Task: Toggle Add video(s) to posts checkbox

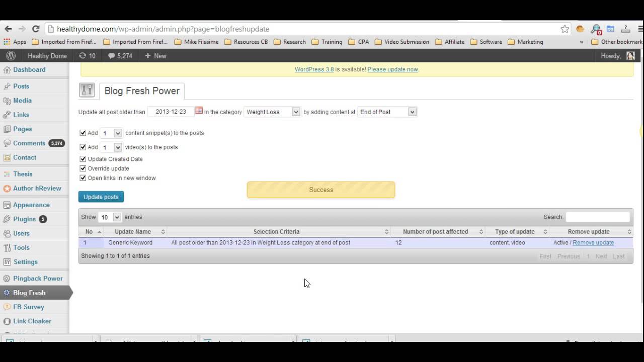Action: click(83, 147)
